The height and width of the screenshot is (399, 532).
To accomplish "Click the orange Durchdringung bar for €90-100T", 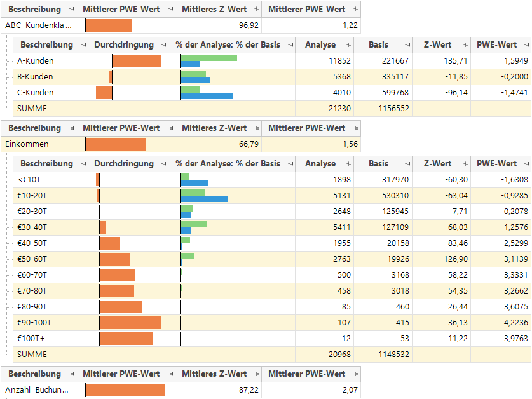I will (x=130, y=323).
